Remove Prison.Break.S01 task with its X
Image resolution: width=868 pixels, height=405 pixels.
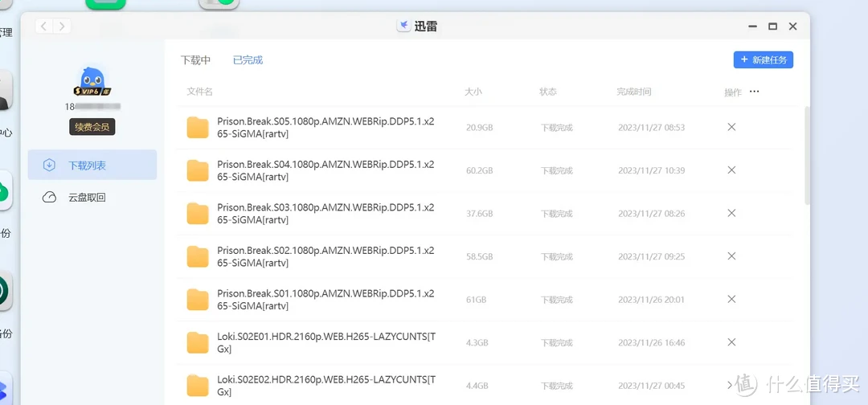point(731,299)
